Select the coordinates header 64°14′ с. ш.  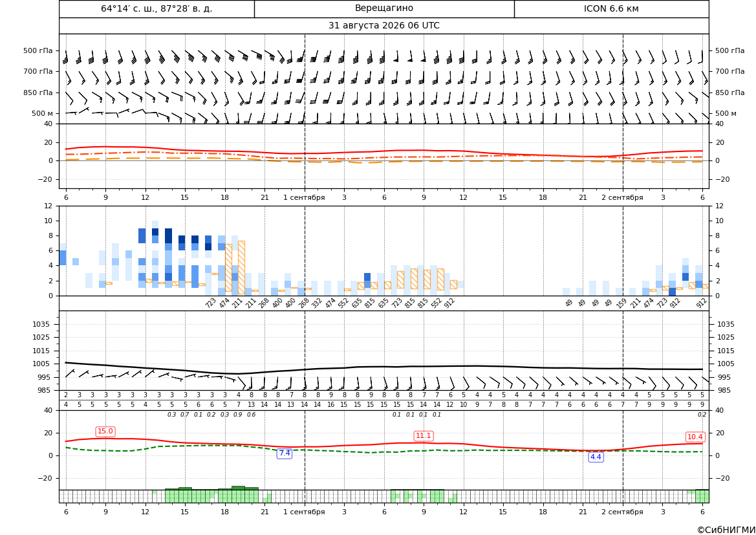tap(157, 8)
